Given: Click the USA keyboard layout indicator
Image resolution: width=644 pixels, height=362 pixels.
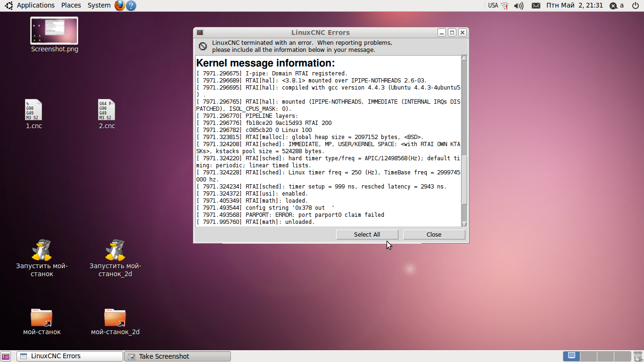Looking at the screenshot, I should tap(493, 6).
